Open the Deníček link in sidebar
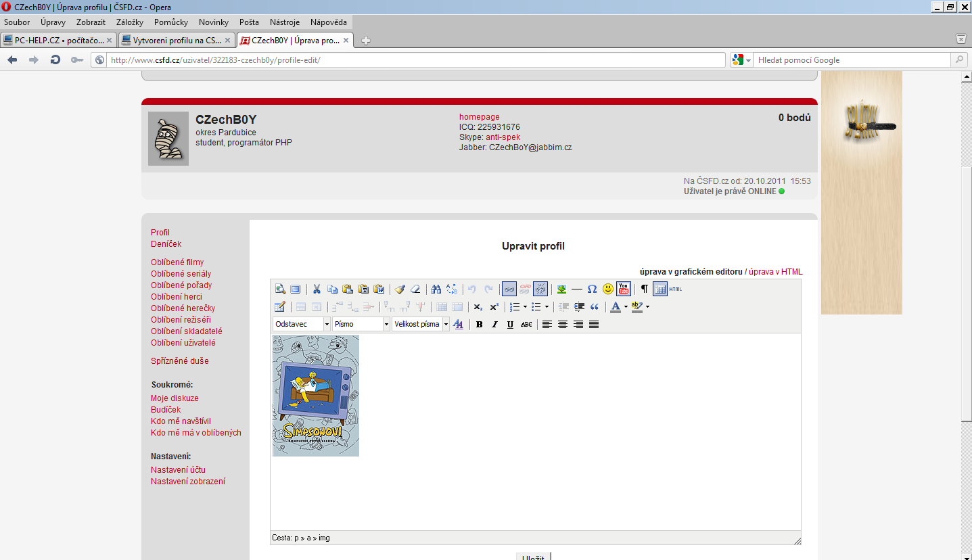The height and width of the screenshot is (560, 972). pos(166,243)
